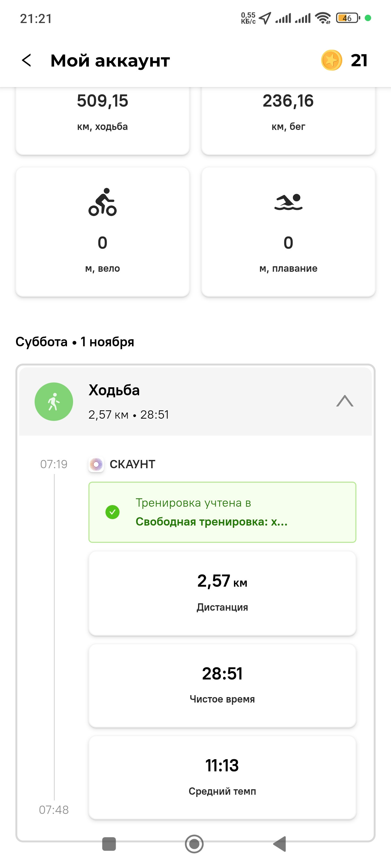Tap the Android recent apps square button
Image resolution: width=391 pixels, height=868 pixels.
109,844
